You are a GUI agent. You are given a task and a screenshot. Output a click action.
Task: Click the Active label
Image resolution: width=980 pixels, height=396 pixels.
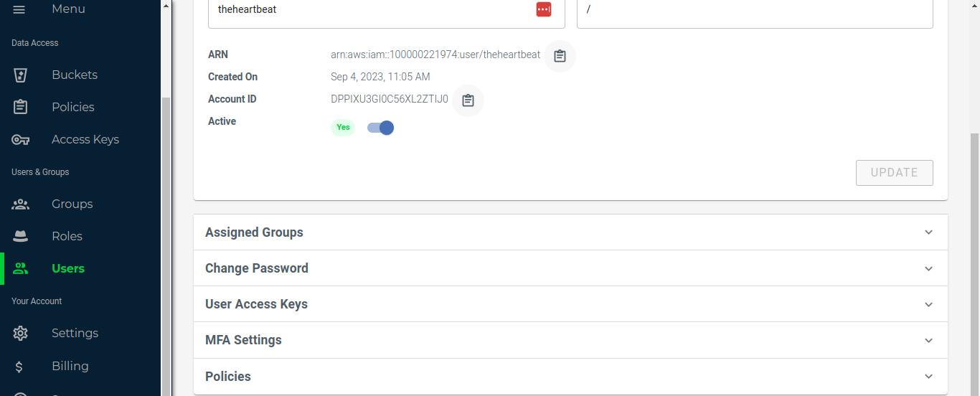(222, 121)
